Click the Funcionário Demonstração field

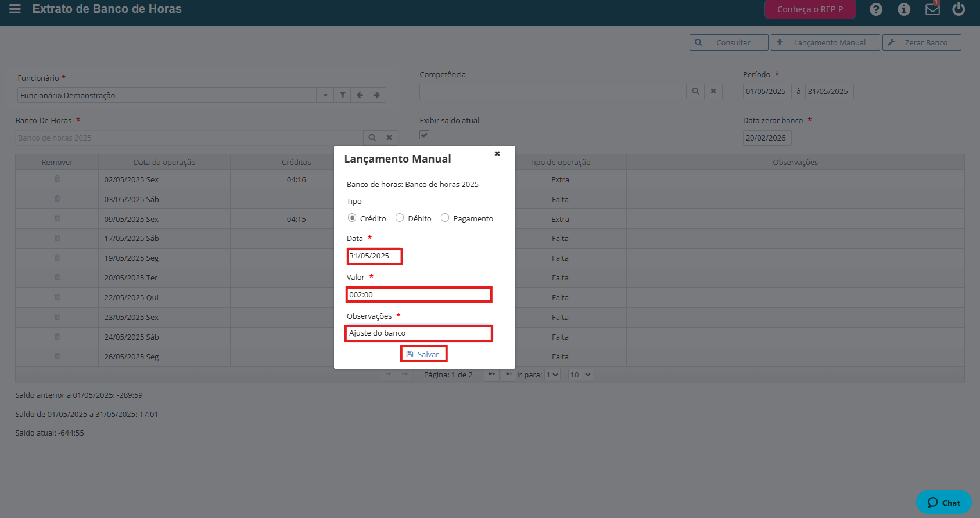[x=167, y=95]
